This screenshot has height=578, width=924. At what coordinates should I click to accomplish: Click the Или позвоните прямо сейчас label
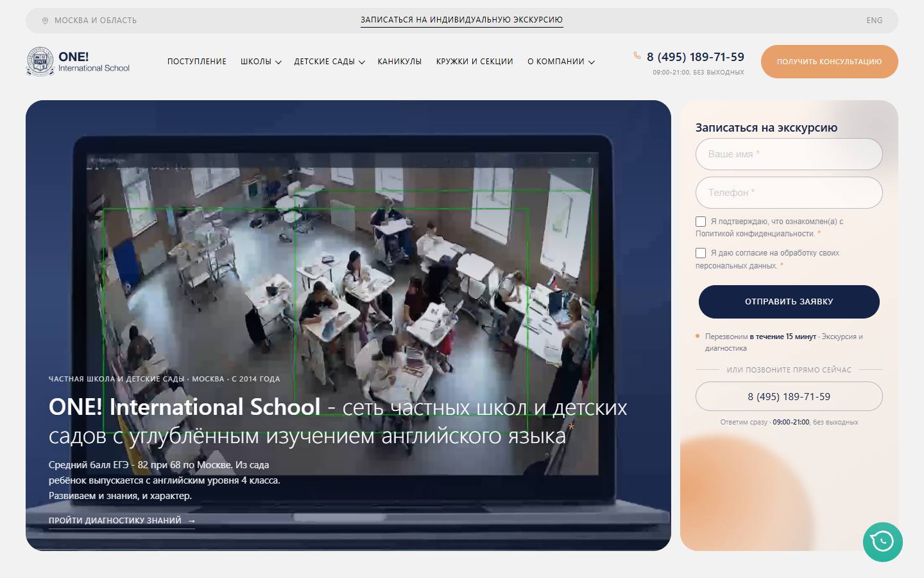click(x=789, y=370)
